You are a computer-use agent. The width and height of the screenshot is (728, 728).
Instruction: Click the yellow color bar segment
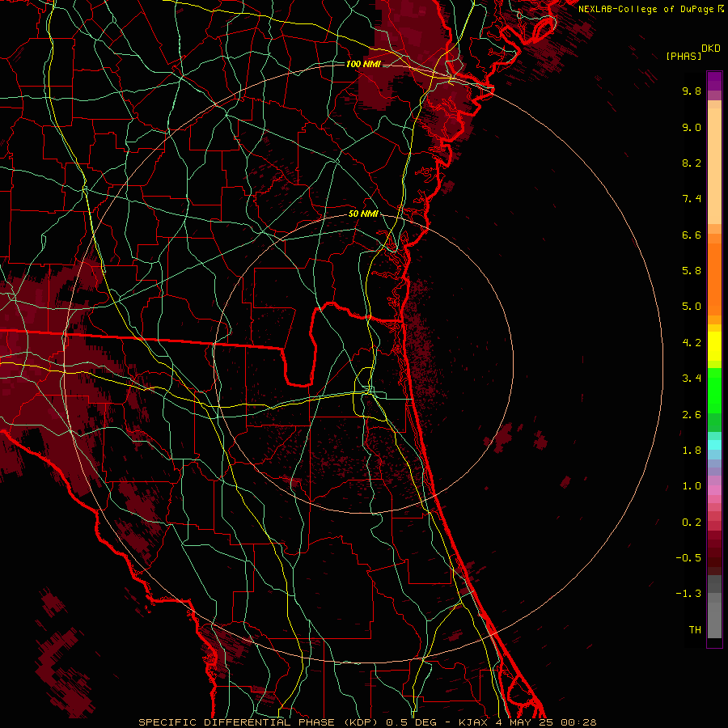(714, 346)
